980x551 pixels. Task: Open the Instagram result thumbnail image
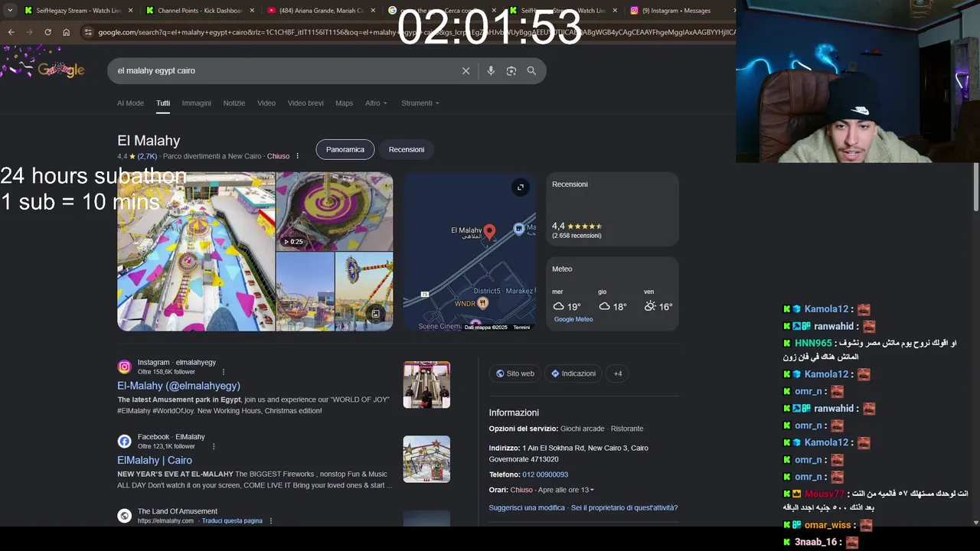pos(426,384)
